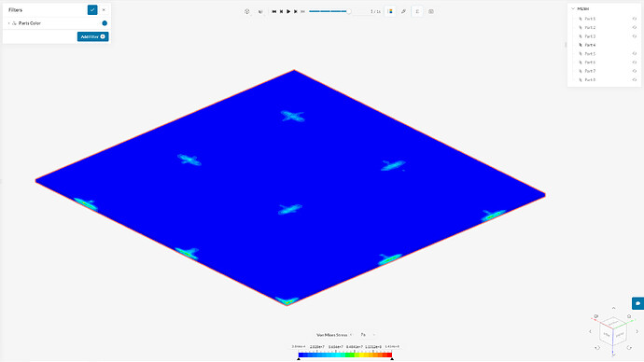Toggle the Parts Color filter on/off

point(105,23)
